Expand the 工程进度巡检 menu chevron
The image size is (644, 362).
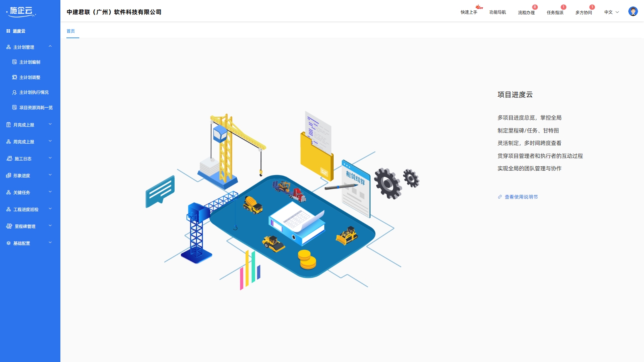pyautogui.click(x=50, y=209)
